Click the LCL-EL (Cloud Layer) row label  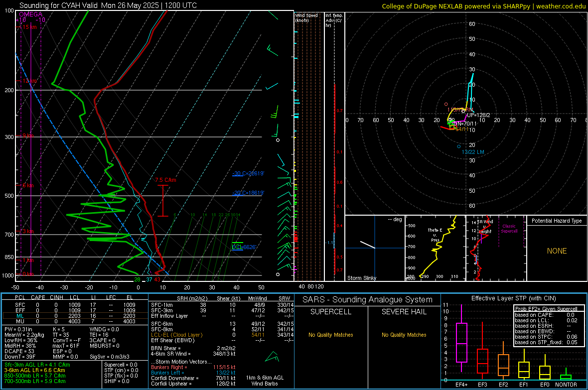tap(176, 335)
